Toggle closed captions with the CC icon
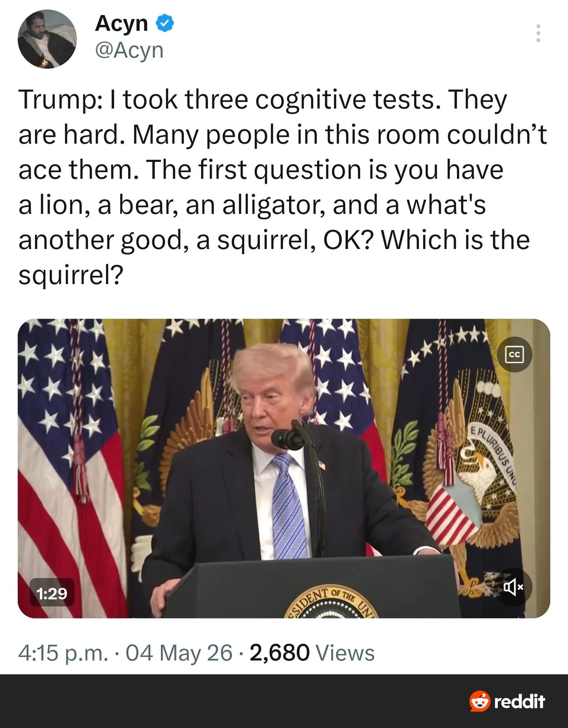568x728 pixels. point(515,354)
